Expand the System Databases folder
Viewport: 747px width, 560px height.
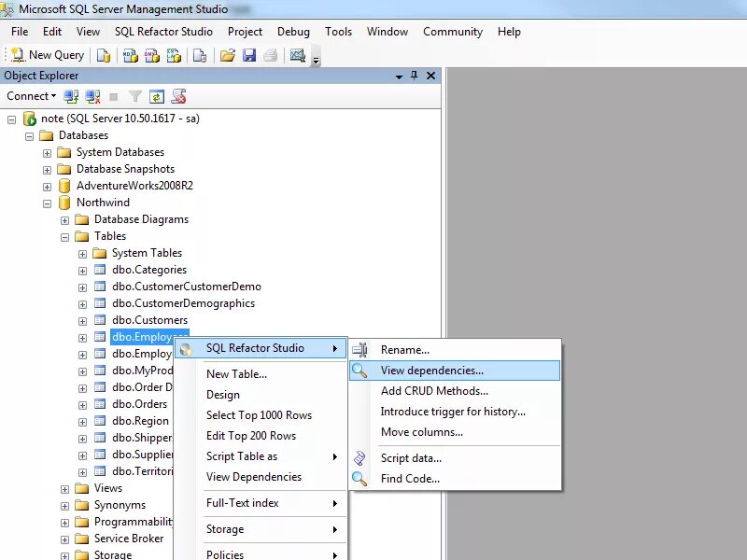click(x=47, y=153)
